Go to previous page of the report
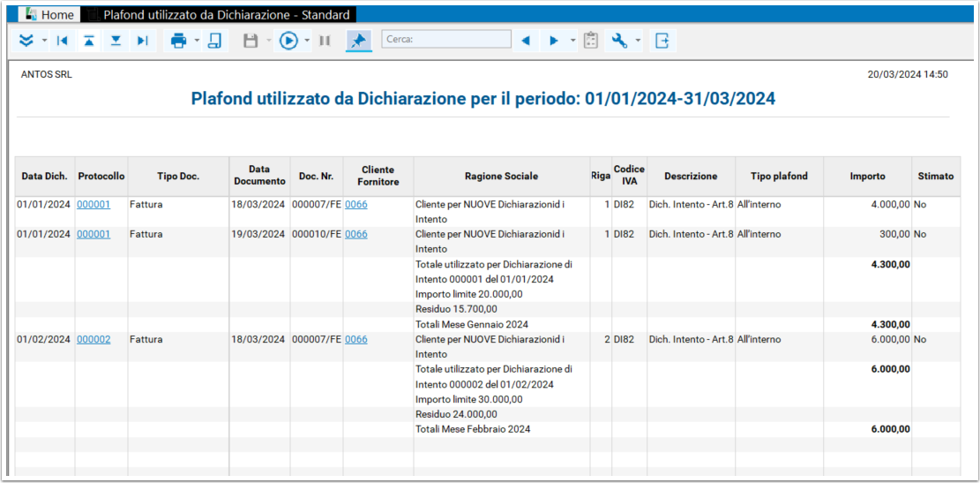Viewport: 980px width, 483px height. pyautogui.click(x=89, y=41)
